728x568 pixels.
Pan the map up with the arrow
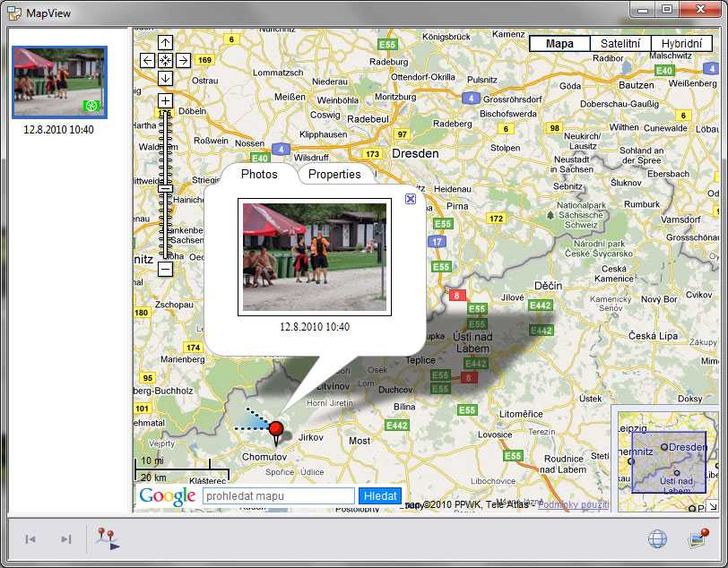click(165, 43)
